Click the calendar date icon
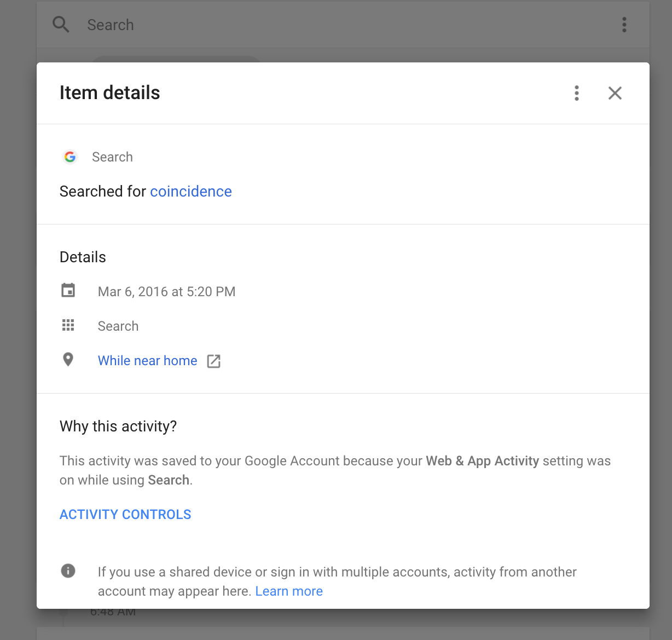 pos(68,290)
